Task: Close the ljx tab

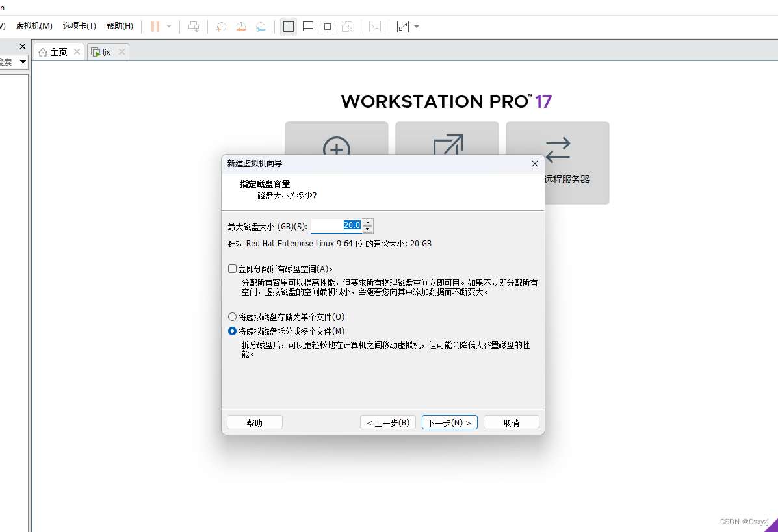Action: [122, 51]
